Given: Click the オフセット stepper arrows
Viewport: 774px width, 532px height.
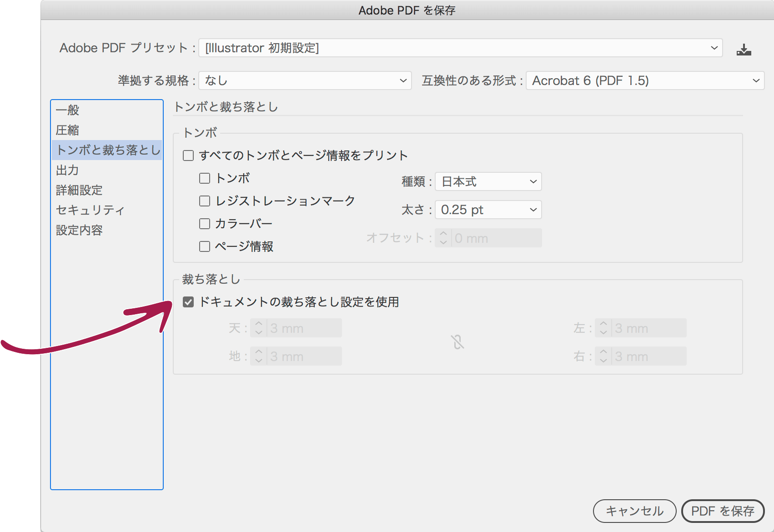Looking at the screenshot, I should 443,238.
